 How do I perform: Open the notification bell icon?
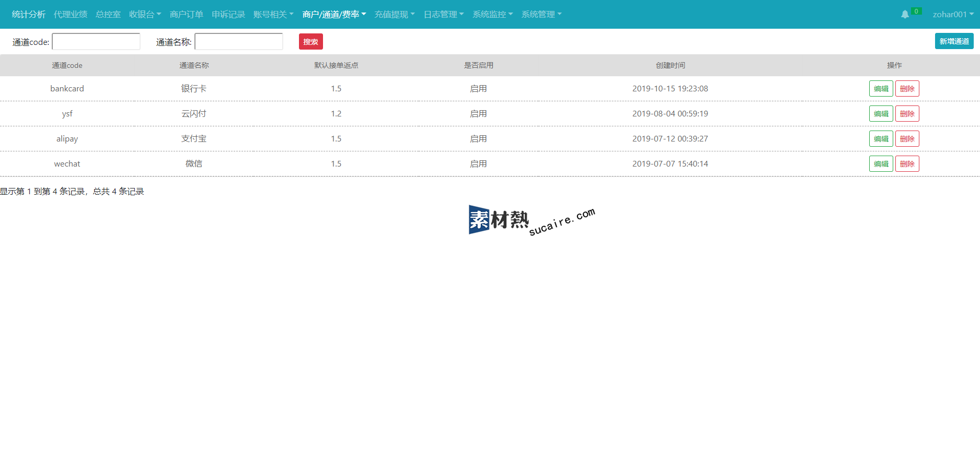click(x=905, y=15)
